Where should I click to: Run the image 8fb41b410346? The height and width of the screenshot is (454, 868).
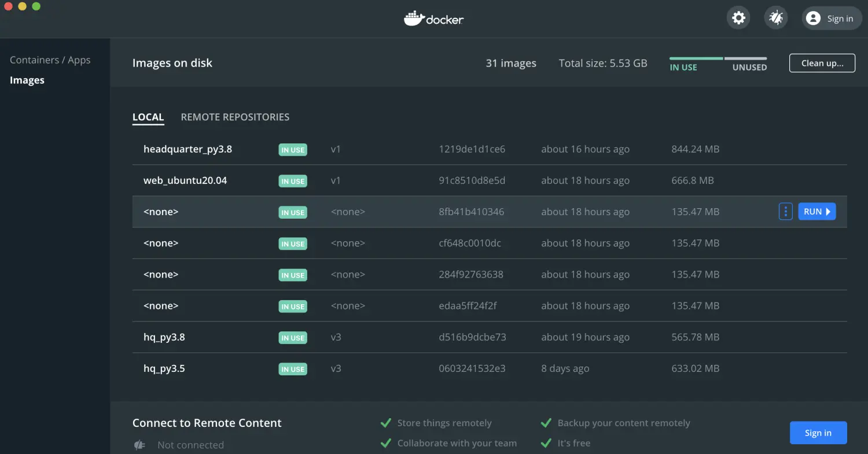(x=816, y=212)
